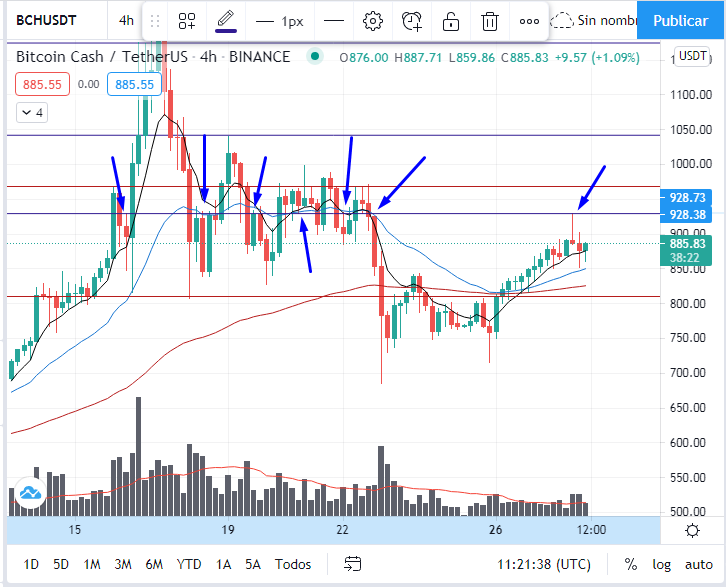Click the 928.38 price label
This screenshot has height=587, width=726.
coord(686,215)
